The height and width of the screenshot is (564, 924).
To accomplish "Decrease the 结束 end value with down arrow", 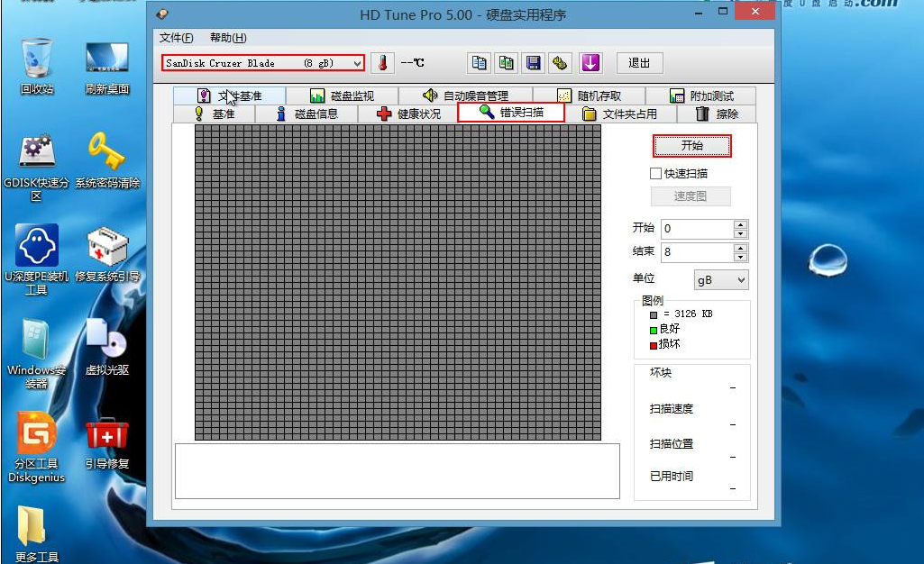I will pos(741,258).
